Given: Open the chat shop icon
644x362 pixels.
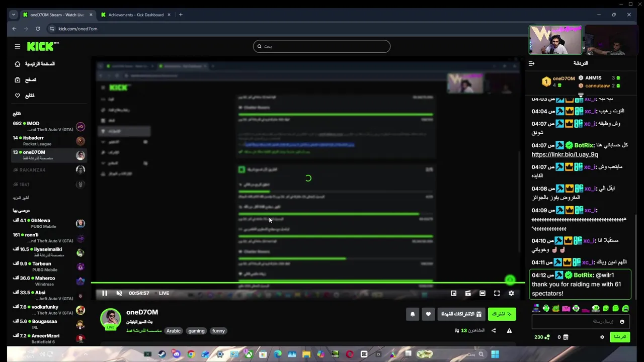Looking at the screenshot, I should 566,337.
